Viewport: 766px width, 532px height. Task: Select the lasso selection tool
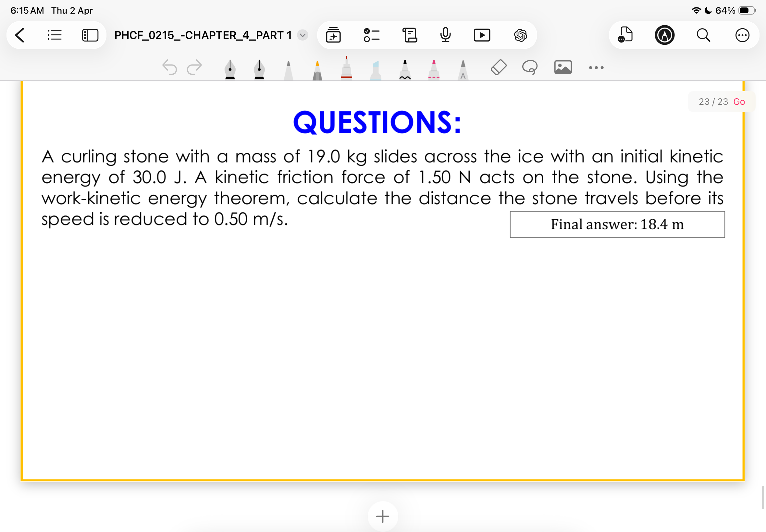click(x=530, y=67)
